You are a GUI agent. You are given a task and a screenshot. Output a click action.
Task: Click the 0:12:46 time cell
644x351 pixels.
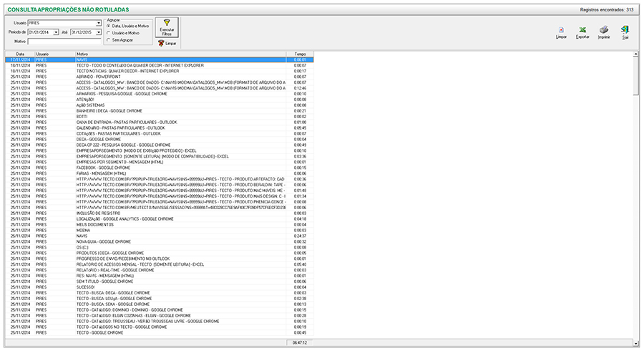(x=300, y=88)
